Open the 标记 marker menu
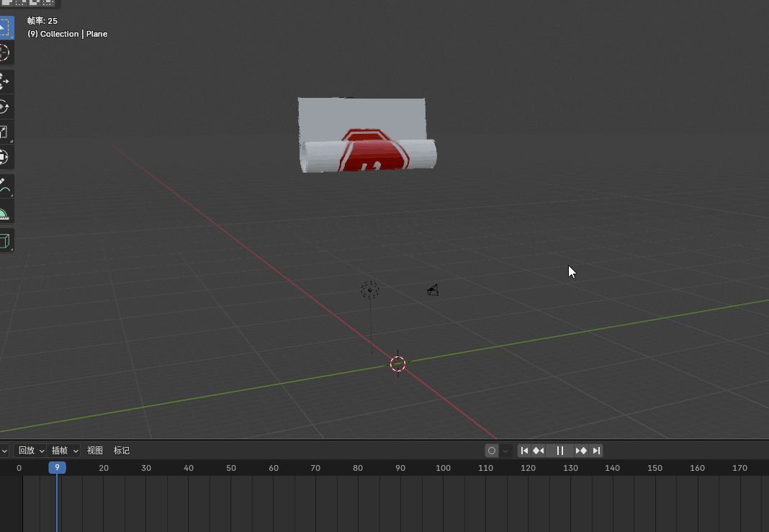Viewport: 769px width, 532px height. coord(122,451)
